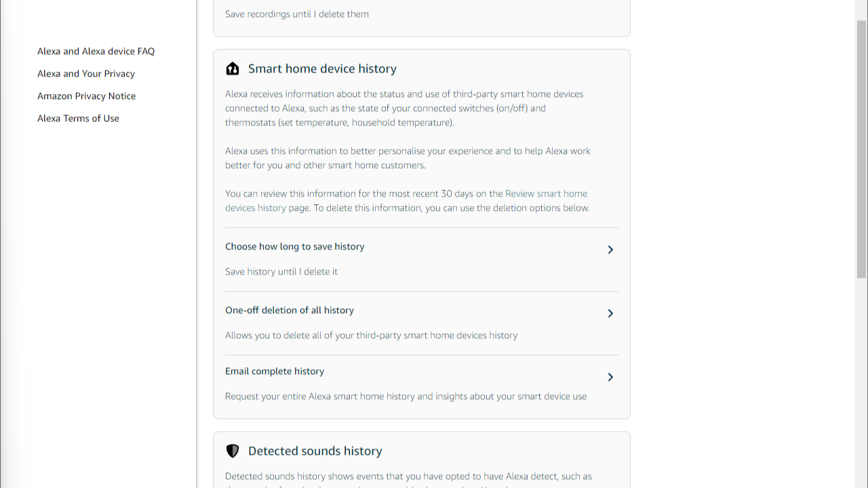The image size is (868, 488).
Task: Go to Alexa and Your Privacy
Action: click(x=86, y=74)
